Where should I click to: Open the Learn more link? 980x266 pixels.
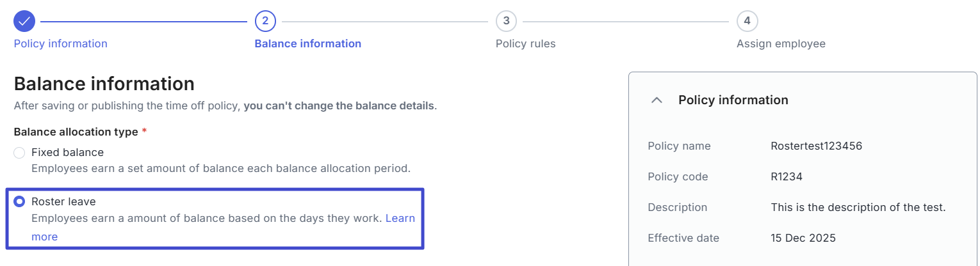pyautogui.click(x=400, y=218)
